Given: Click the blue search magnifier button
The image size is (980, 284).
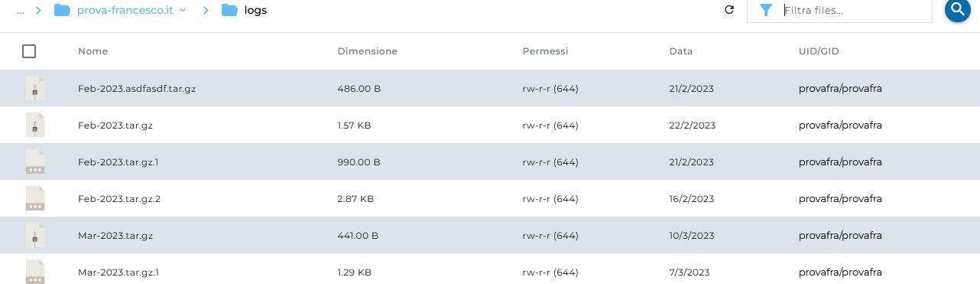Looking at the screenshot, I should point(958,9).
